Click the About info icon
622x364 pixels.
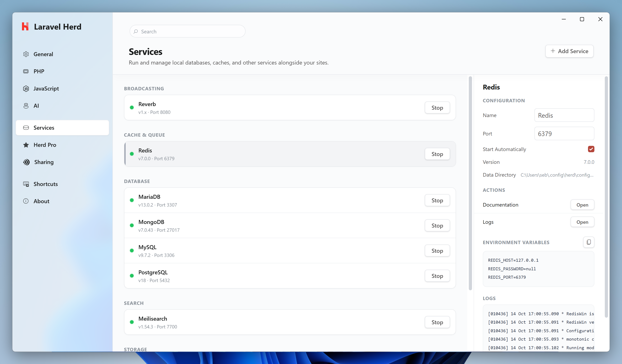coord(26,201)
